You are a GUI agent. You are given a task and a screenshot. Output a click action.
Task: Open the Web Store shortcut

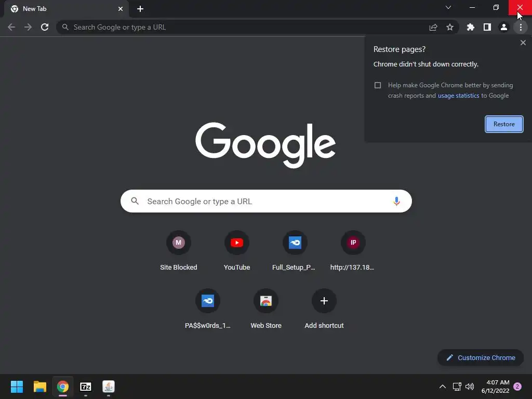click(266, 309)
